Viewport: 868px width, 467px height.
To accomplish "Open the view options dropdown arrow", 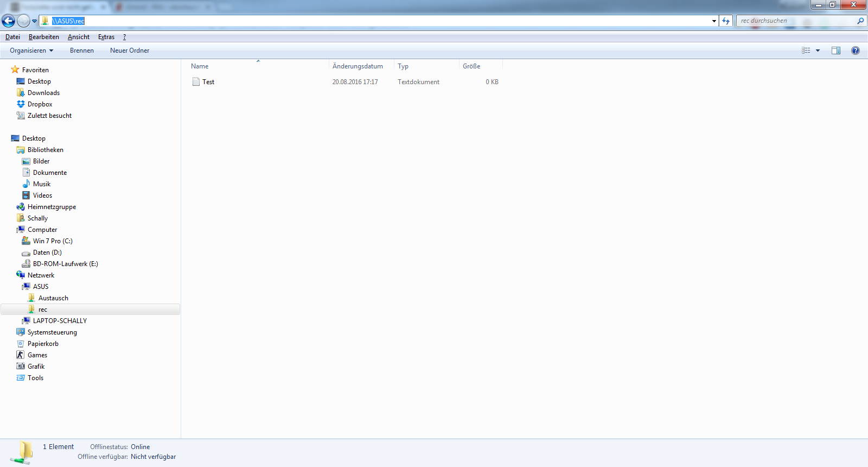I will [818, 51].
